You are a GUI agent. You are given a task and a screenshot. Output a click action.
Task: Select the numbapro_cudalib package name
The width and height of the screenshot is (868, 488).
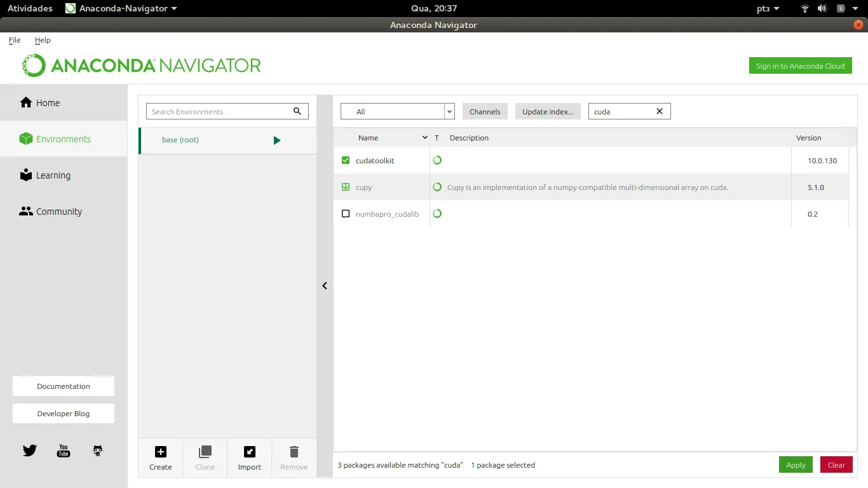388,214
